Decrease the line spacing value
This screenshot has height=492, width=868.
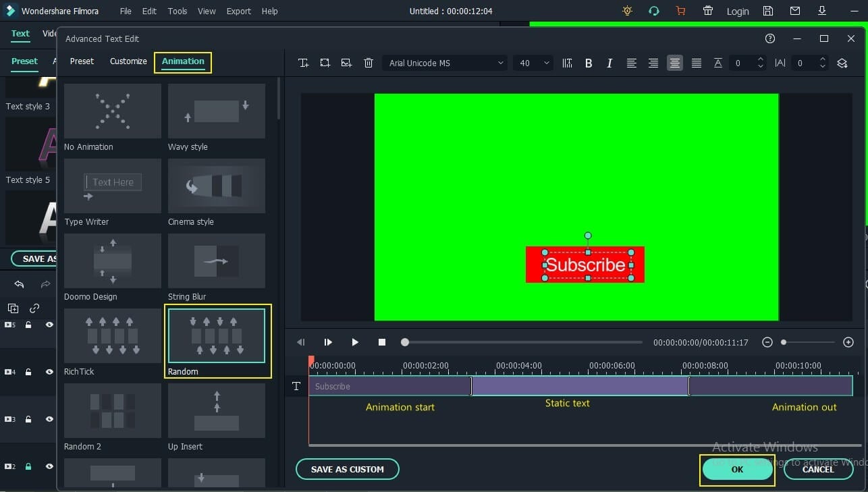tap(761, 67)
